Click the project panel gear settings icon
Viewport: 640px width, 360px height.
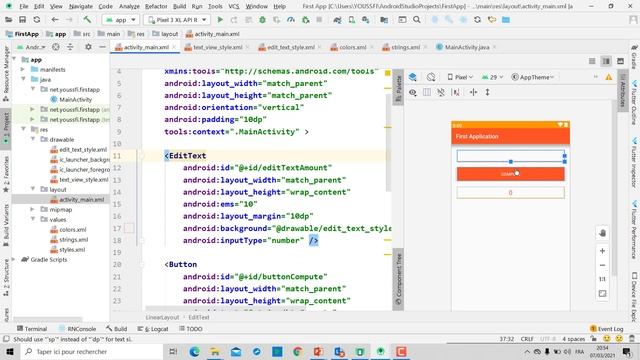point(88,47)
